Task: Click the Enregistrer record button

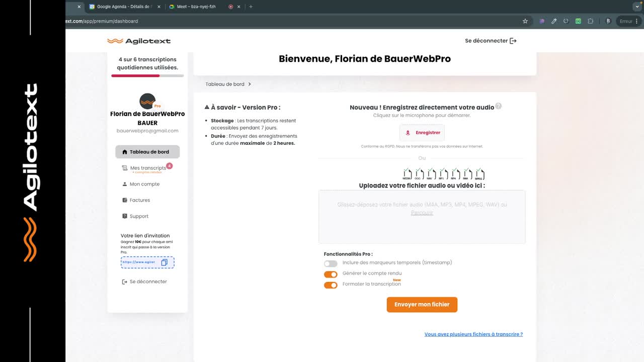Action: 422,133
